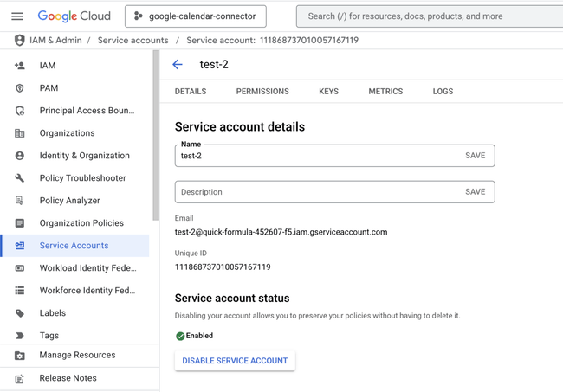Click the back arrow next to test-2
Viewport: 563px width, 392px height.
click(x=178, y=65)
